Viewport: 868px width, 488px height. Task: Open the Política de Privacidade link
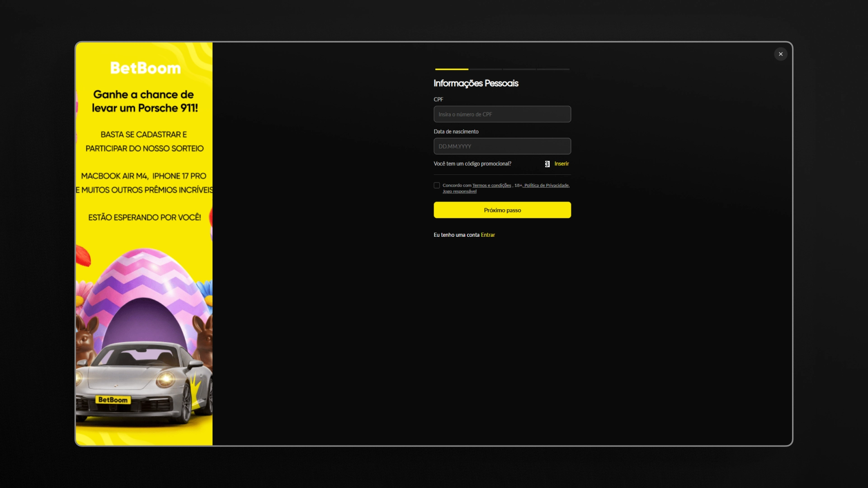(547, 186)
